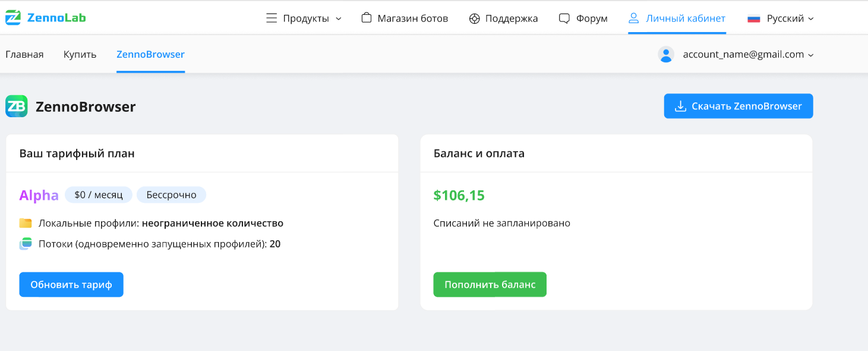Click the forum speech bubble icon

(x=564, y=18)
